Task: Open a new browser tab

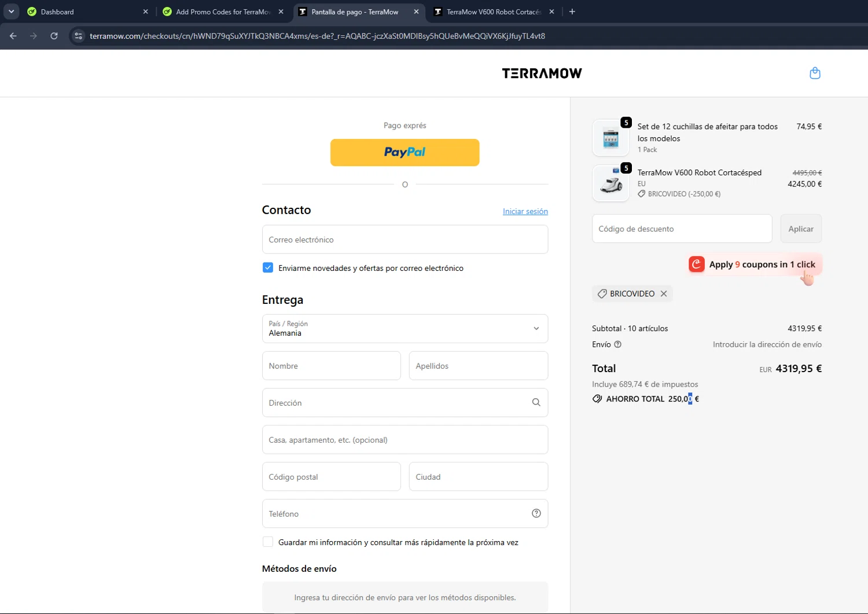Action: coord(572,12)
